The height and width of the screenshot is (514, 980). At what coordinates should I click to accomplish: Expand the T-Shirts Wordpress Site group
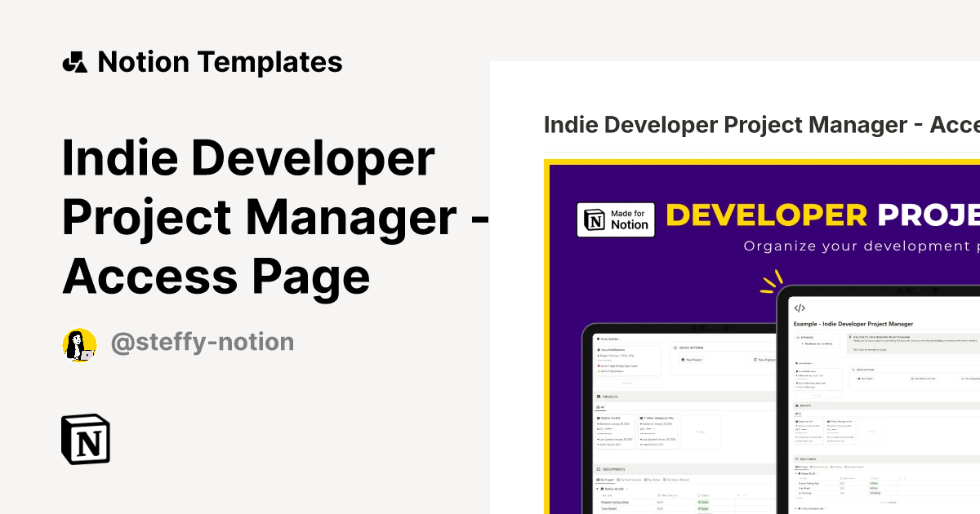[x=795, y=507]
